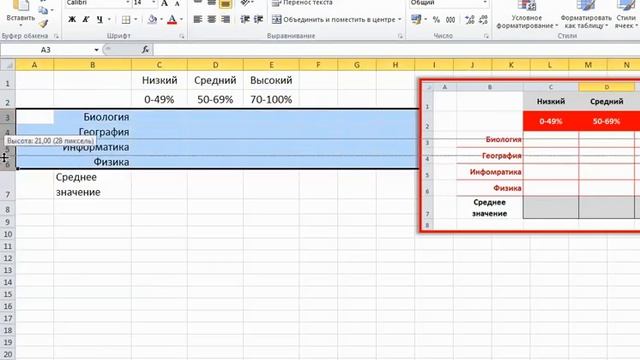
Task: Click the sample table picture with red border
Action: [x=529, y=156]
